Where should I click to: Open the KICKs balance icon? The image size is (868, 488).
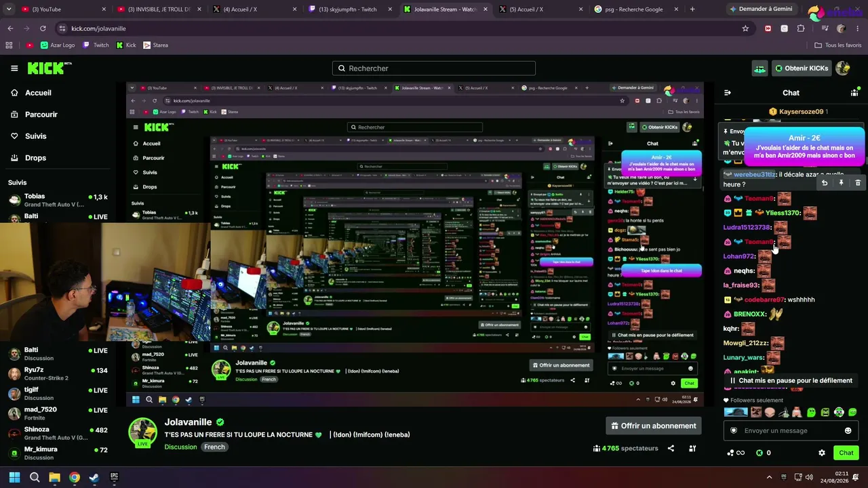(759, 453)
